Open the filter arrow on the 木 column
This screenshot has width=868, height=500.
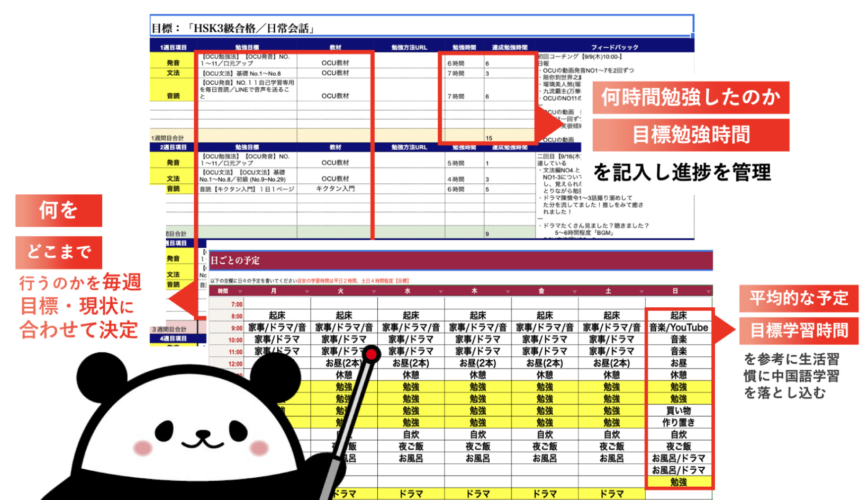click(x=508, y=291)
